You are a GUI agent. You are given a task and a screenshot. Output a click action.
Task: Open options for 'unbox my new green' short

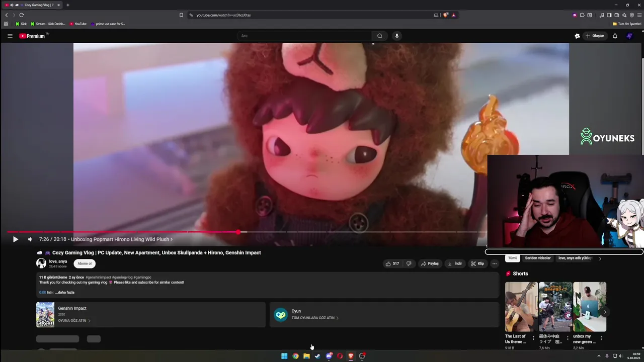pos(601,338)
